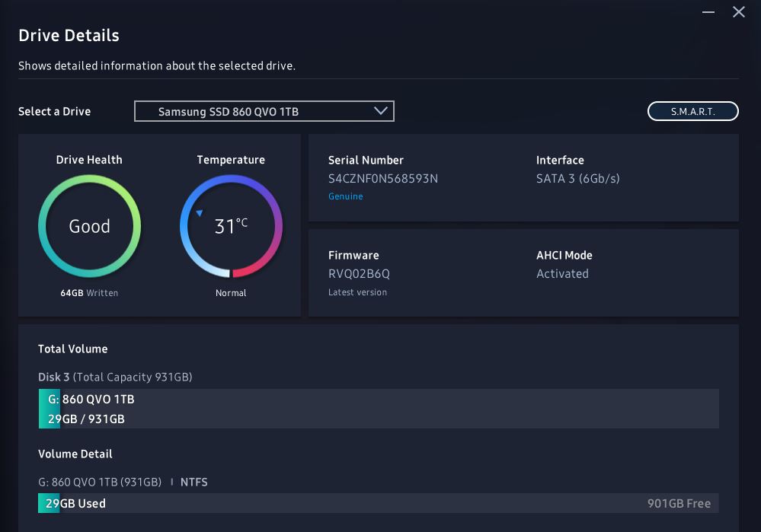Minimize the Drive Details window

click(708, 12)
